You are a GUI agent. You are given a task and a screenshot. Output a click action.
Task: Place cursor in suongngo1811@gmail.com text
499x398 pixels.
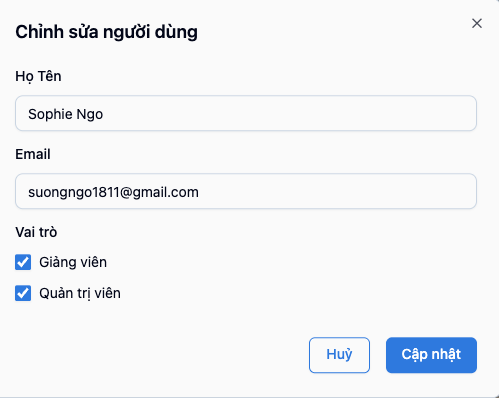coord(113,192)
